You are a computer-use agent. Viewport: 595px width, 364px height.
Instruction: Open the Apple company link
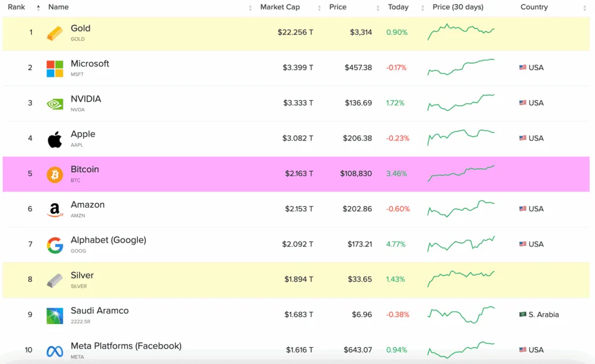(x=83, y=134)
